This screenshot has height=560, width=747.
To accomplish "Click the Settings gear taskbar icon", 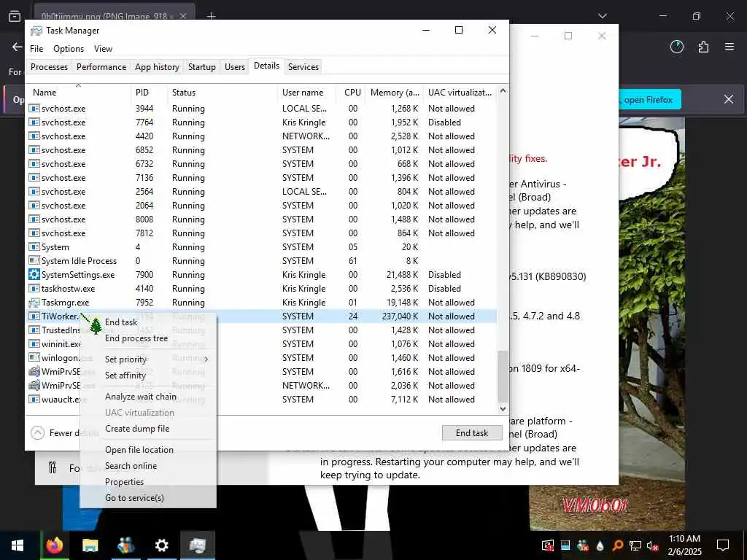I will click(x=161, y=545).
